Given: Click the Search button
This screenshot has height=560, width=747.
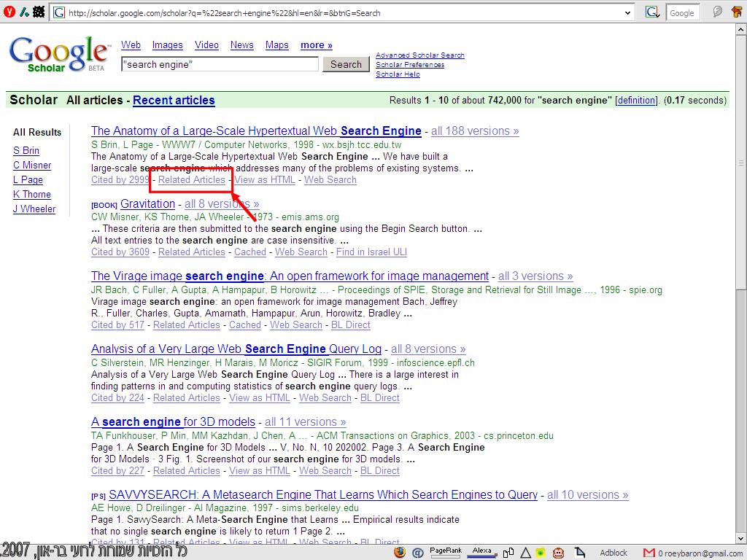Looking at the screenshot, I should pyautogui.click(x=346, y=64).
